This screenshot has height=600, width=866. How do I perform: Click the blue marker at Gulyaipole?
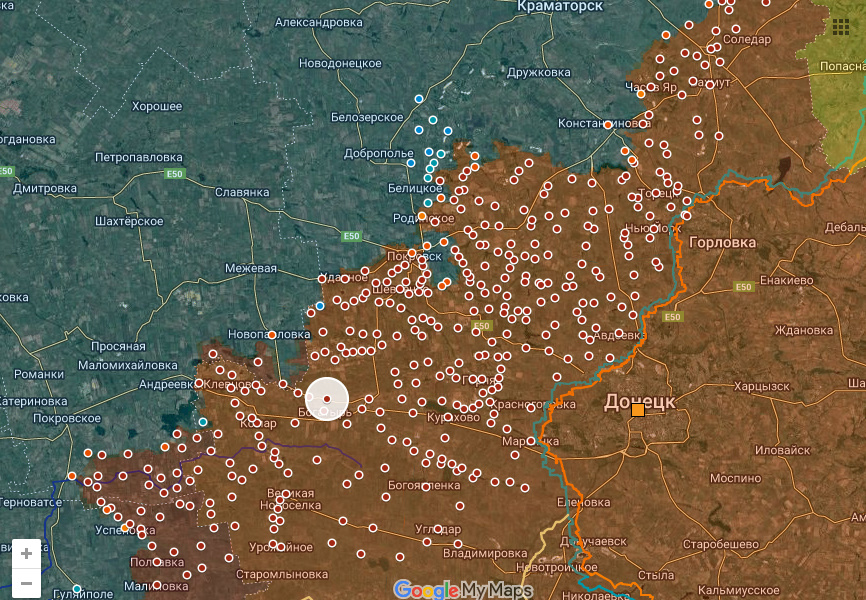pyautogui.click(x=77, y=589)
